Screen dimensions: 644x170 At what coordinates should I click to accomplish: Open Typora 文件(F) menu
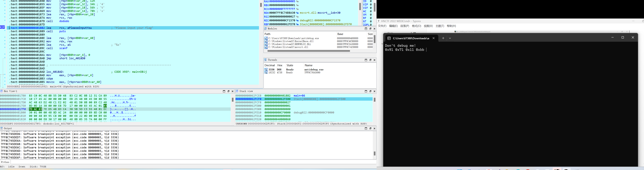(382, 26)
